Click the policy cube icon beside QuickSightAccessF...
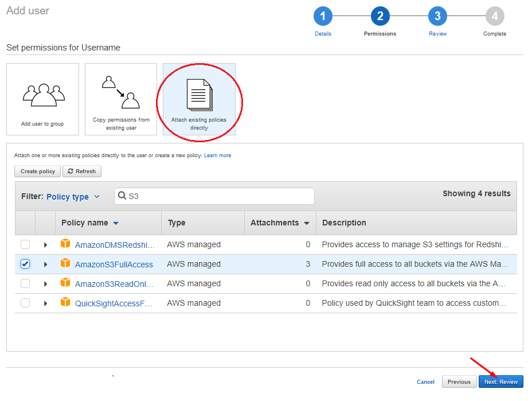This screenshot has height=401, width=532. point(65,302)
